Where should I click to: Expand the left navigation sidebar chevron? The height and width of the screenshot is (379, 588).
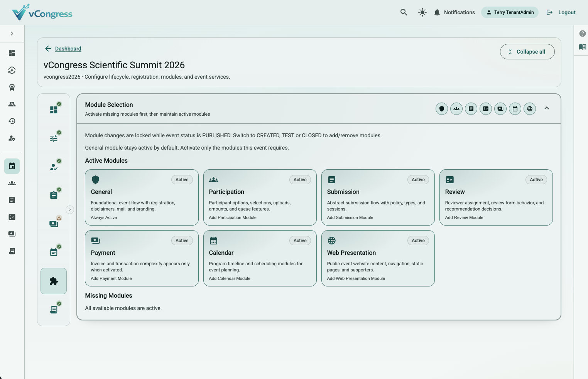pos(12,34)
